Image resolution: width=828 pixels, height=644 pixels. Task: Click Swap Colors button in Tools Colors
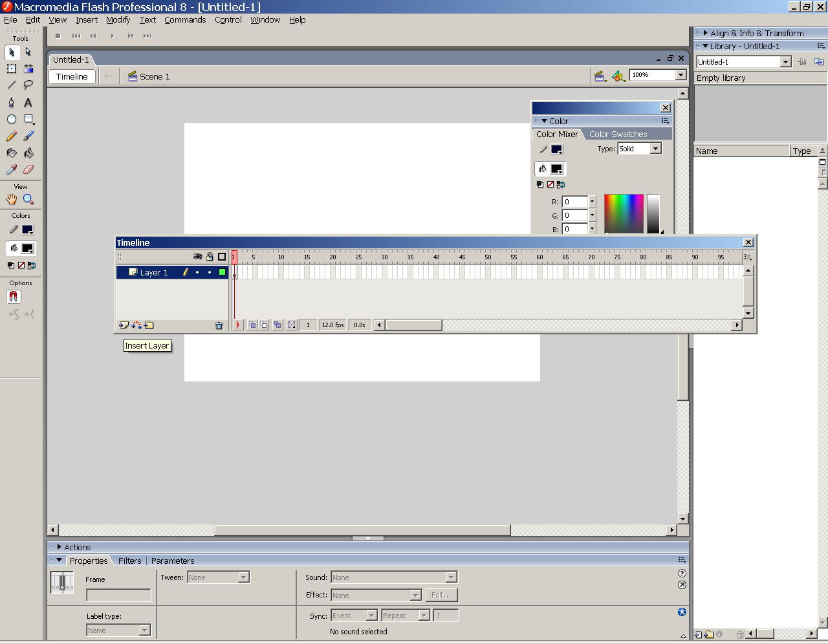coord(32,265)
